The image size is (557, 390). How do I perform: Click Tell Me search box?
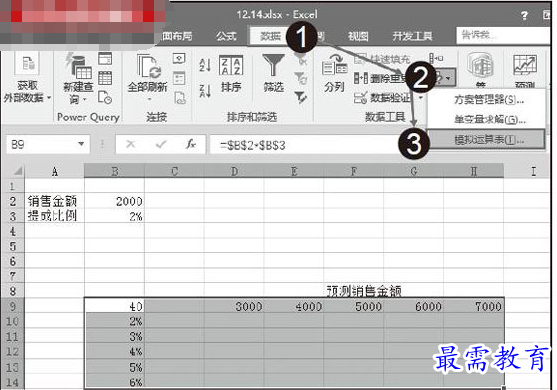(502, 35)
